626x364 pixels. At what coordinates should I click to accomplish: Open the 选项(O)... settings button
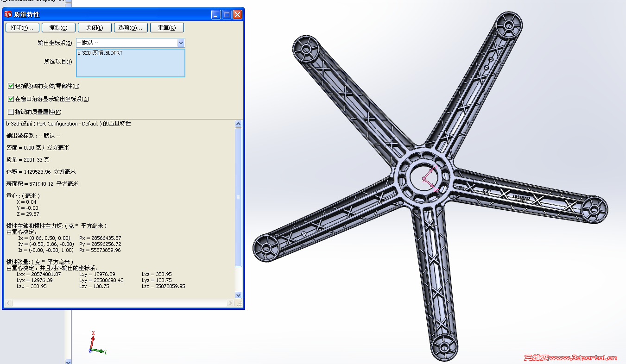[x=131, y=28]
